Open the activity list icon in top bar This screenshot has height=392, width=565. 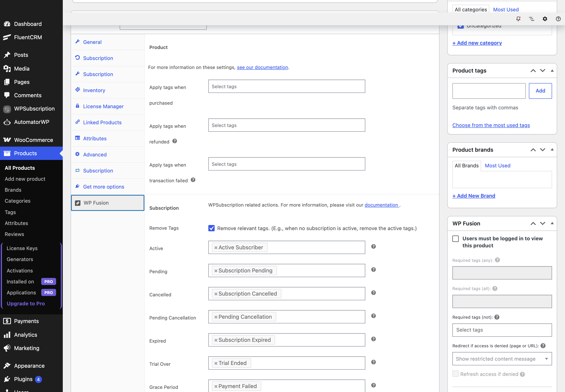tap(532, 19)
